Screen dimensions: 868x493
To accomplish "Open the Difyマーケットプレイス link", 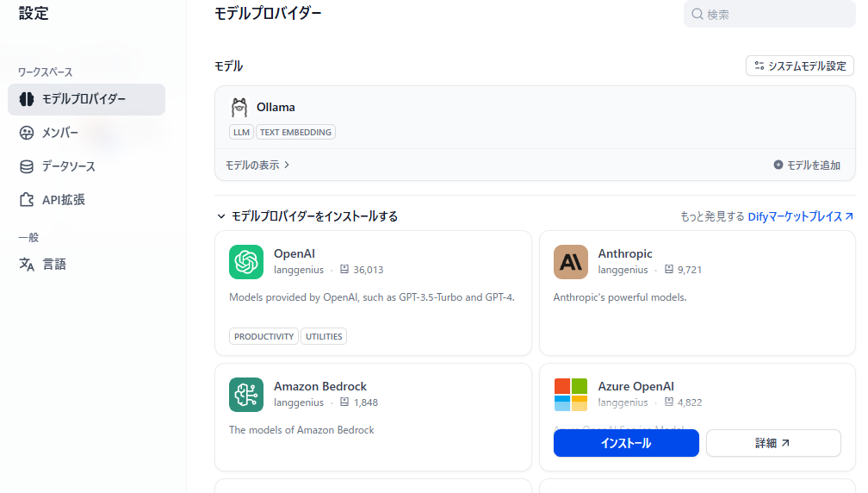I will [801, 216].
